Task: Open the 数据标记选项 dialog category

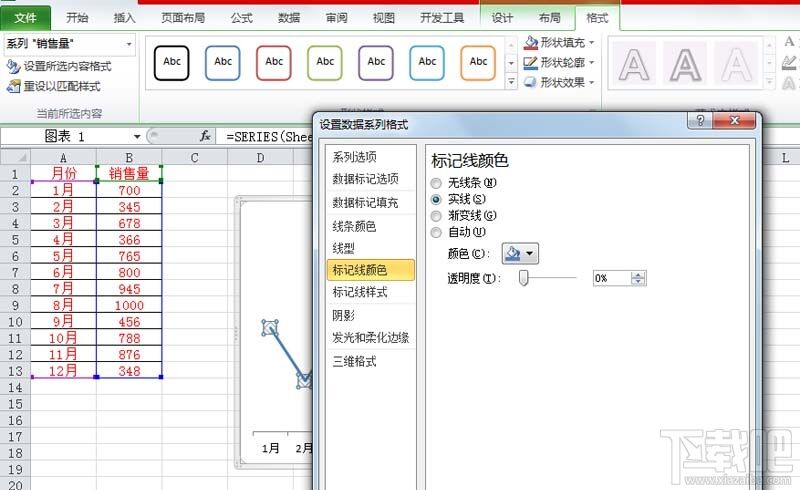Action: 371,179
